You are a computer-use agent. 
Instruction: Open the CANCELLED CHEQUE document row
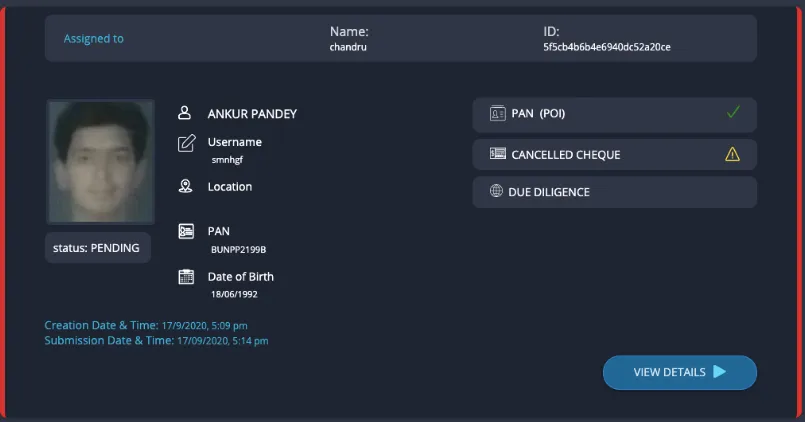[615, 155]
